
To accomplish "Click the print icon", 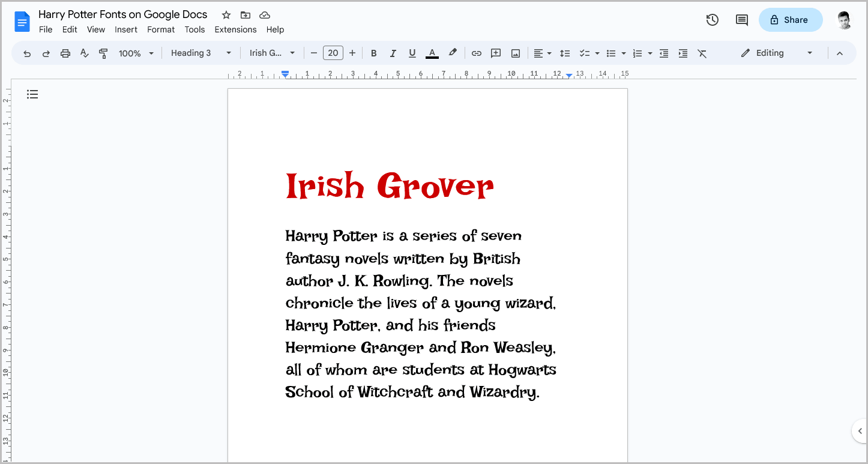I will (65, 53).
